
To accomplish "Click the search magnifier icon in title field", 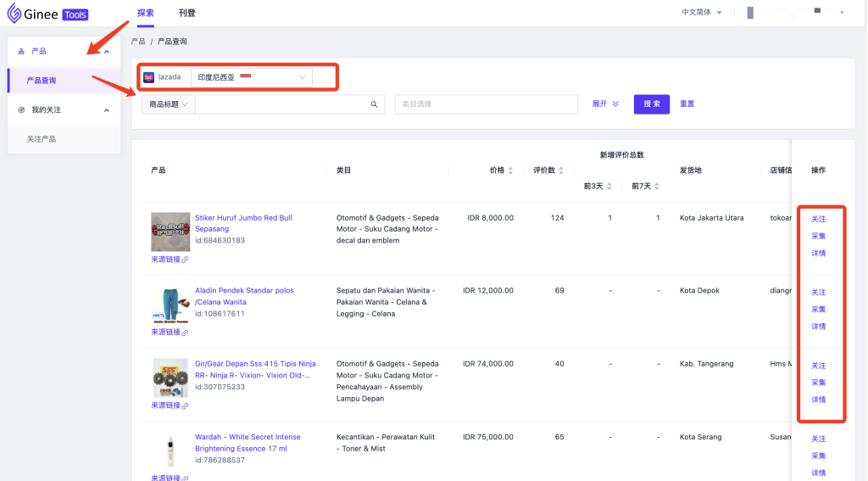I will pos(374,104).
